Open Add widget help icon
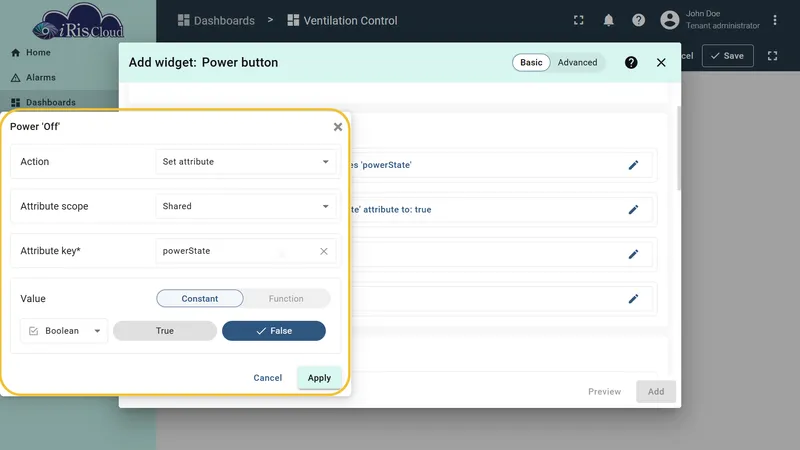The width and height of the screenshot is (800, 450). 631,62
